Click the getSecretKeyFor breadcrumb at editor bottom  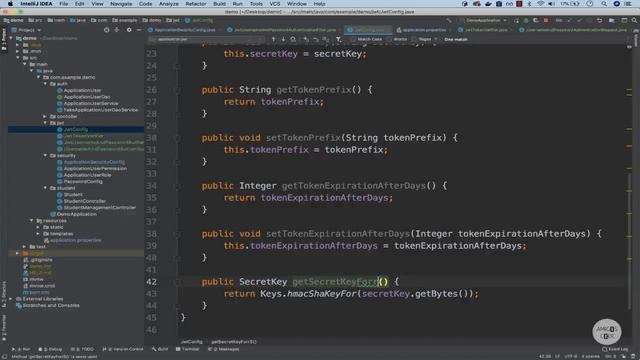tap(234, 342)
